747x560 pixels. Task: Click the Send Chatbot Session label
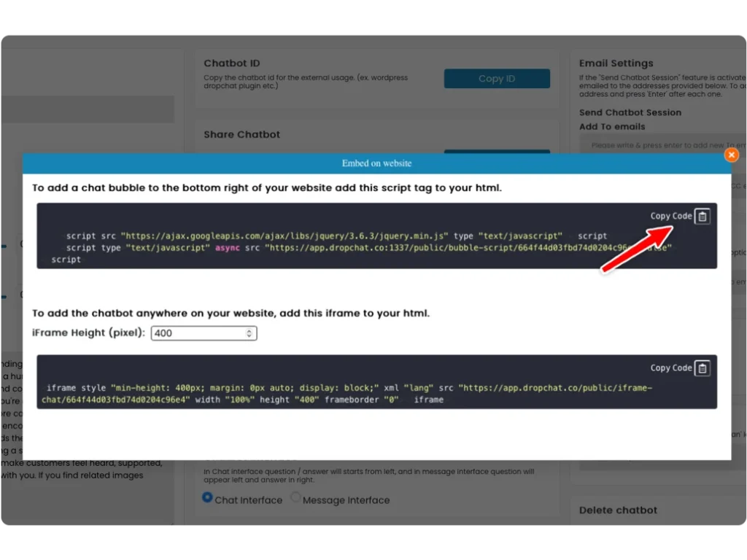(630, 112)
